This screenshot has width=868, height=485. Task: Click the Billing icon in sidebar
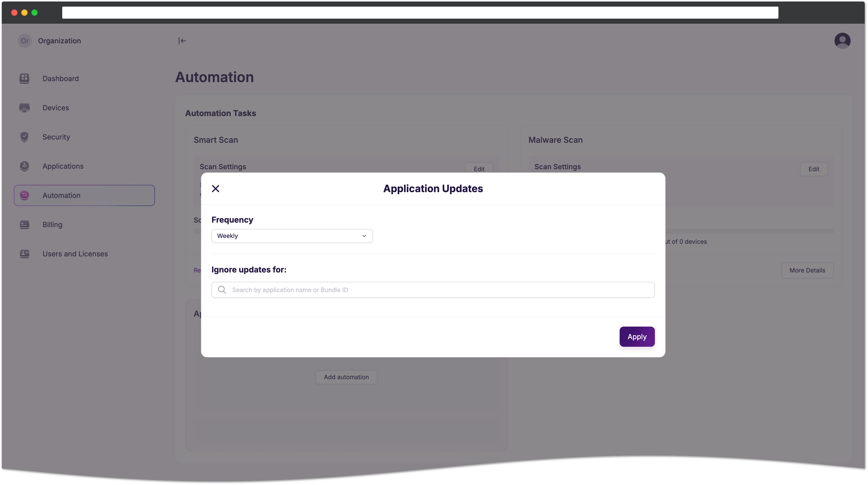pos(24,225)
